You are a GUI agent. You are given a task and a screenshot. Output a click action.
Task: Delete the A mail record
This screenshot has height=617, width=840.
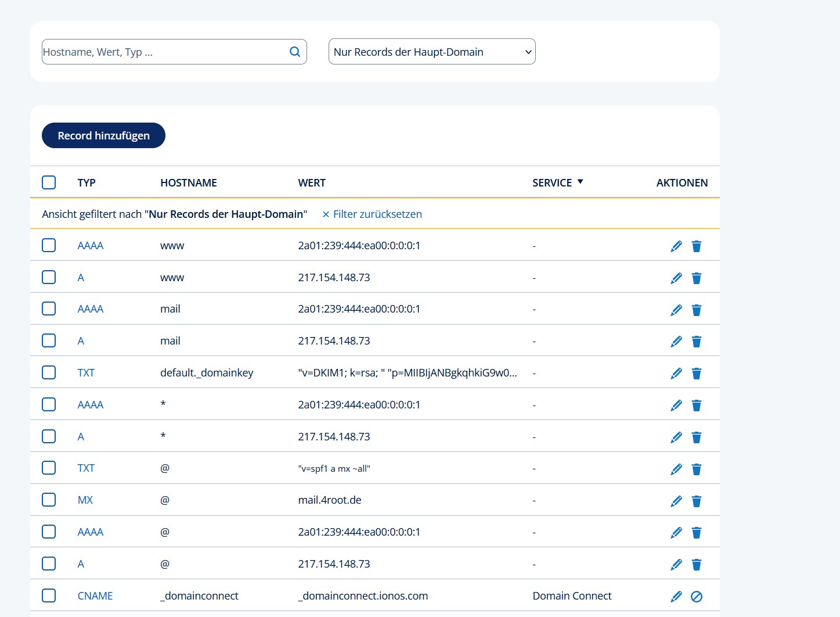point(697,342)
